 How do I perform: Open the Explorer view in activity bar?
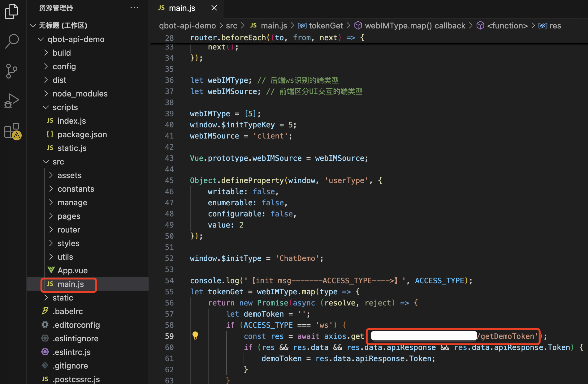(x=12, y=12)
